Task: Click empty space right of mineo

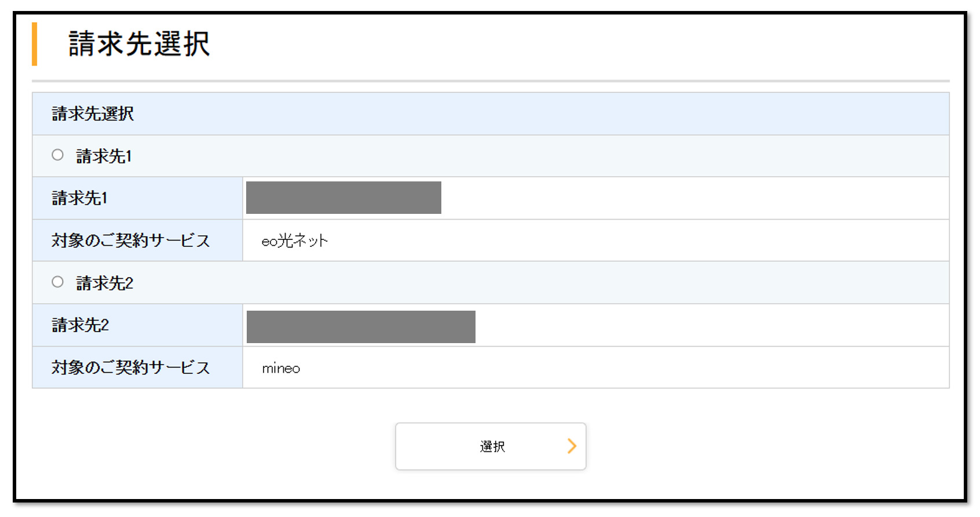Action: (x=637, y=367)
